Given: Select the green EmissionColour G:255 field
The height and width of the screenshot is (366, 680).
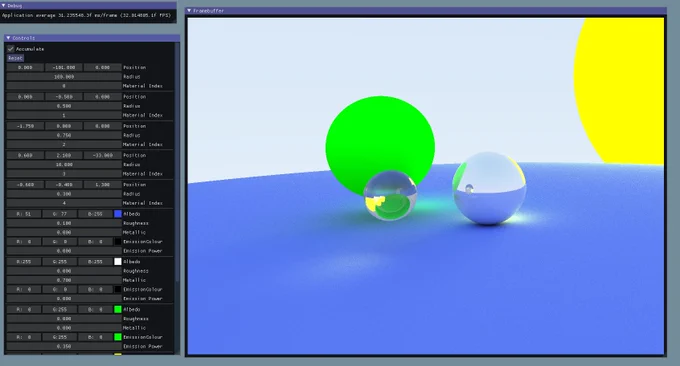Looking at the screenshot, I should pyautogui.click(x=59, y=337).
